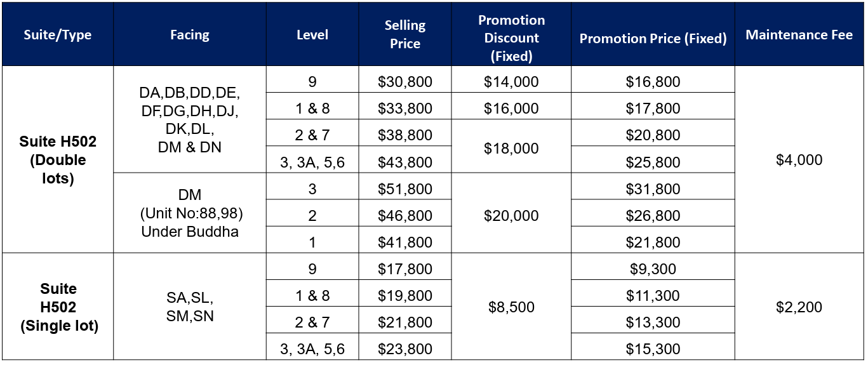Viewport: 868px width, 365px height.
Task: Select the $20,000 promotion discount cell
Action: (511, 216)
